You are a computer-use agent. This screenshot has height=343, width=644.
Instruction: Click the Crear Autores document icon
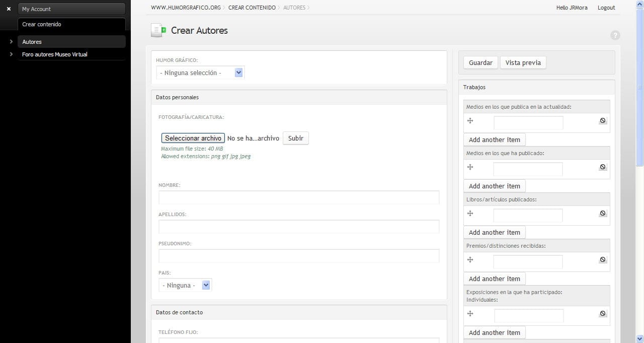click(x=158, y=31)
